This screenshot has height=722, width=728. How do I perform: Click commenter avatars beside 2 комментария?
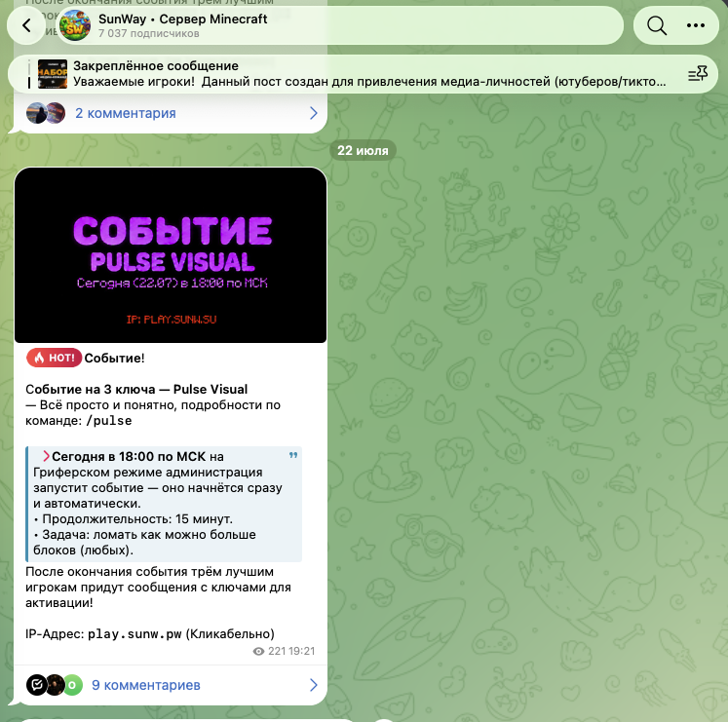46,113
